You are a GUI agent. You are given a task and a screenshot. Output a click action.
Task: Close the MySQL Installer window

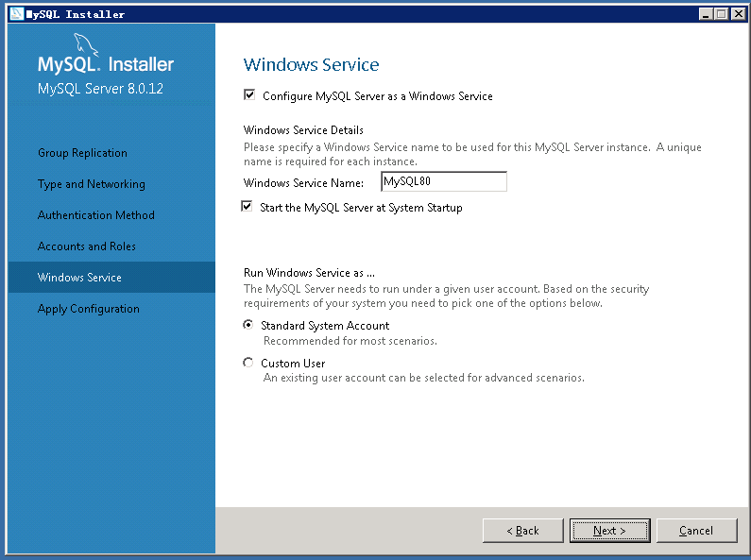click(739, 14)
